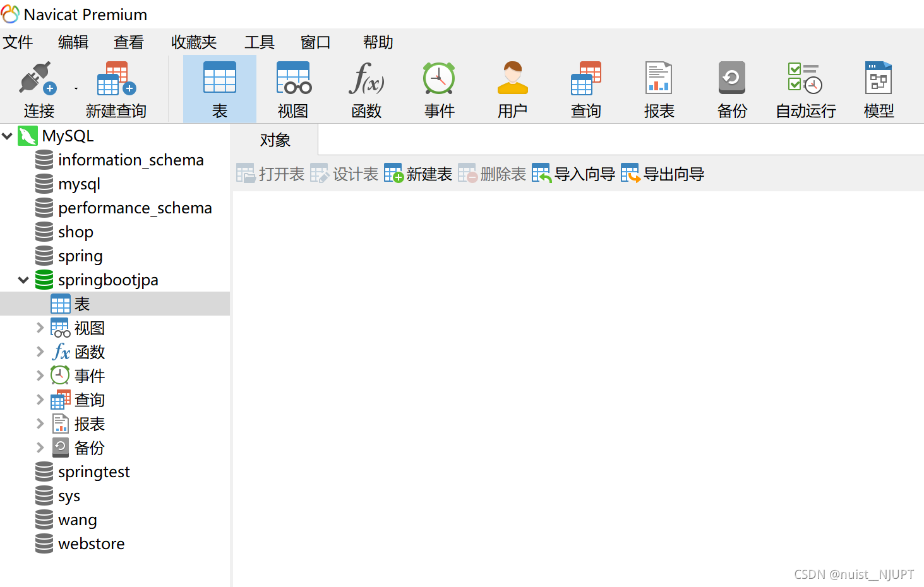Viewport: 924px width, 587px height.
Task: Open the 帮助 menu
Action: coord(378,42)
